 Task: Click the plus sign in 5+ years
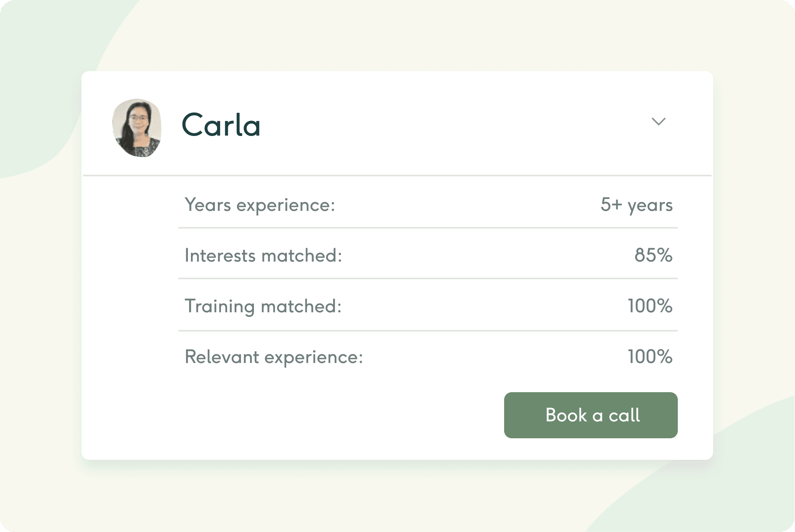pos(616,204)
